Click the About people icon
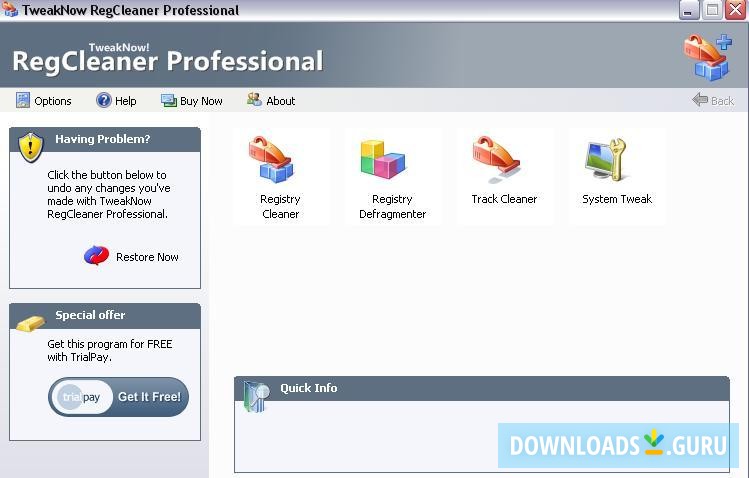This screenshot has height=478, width=749. [x=254, y=99]
